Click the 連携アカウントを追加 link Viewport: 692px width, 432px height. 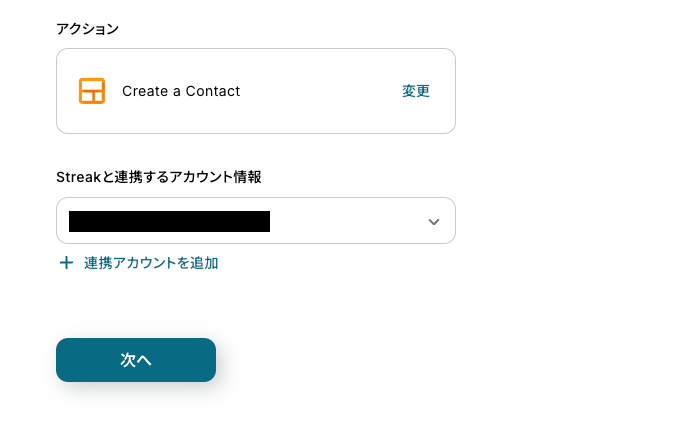pos(150,263)
